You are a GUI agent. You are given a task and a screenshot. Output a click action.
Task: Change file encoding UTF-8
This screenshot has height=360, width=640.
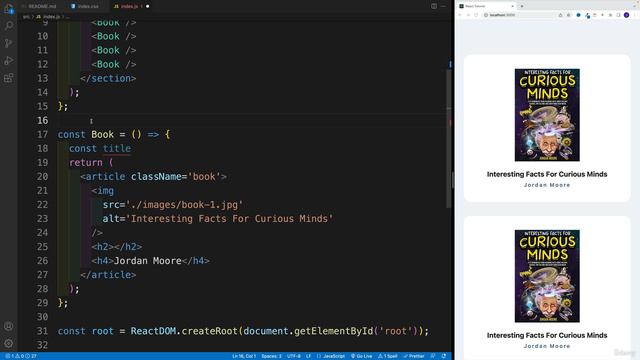[x=293, y=356]
